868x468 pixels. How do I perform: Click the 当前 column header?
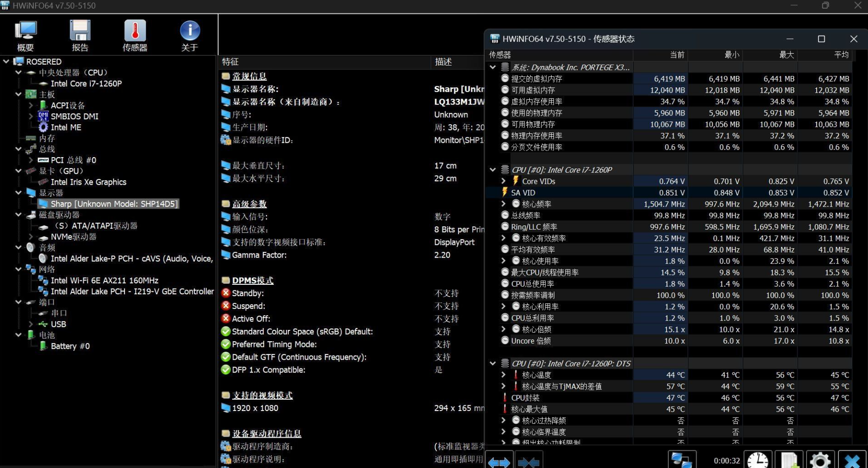pyautogui.click(x=677, y=55)
